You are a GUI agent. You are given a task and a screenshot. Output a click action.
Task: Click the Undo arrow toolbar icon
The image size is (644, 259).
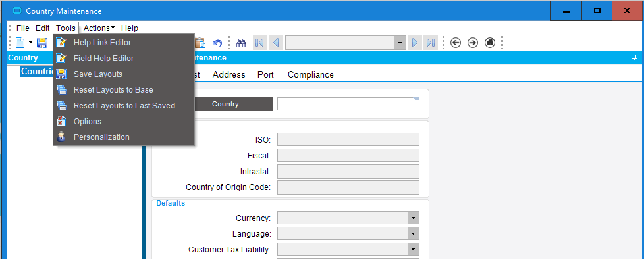[217, 43]
